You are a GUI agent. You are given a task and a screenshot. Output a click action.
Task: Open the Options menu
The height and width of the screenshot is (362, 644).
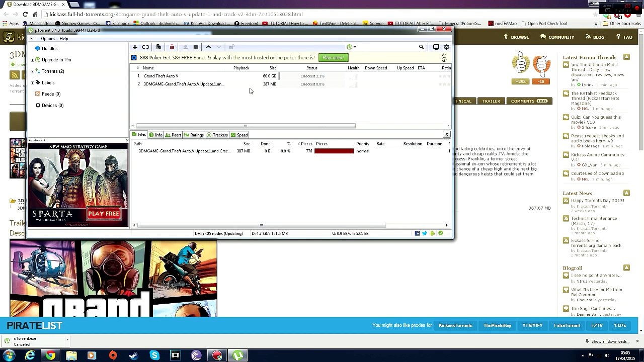[x=48, y=39]
